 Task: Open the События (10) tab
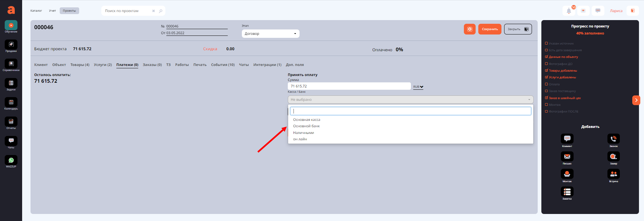(223, 65)
